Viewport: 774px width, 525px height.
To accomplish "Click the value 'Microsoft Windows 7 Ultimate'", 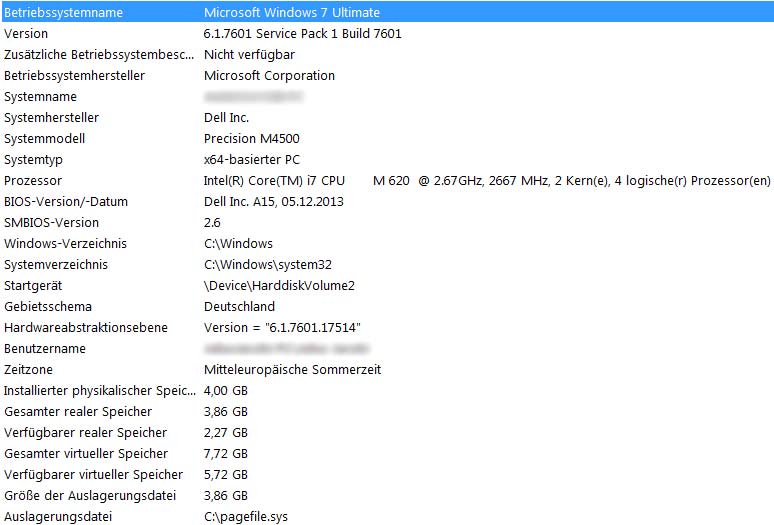I will click(x=292, y=12).
